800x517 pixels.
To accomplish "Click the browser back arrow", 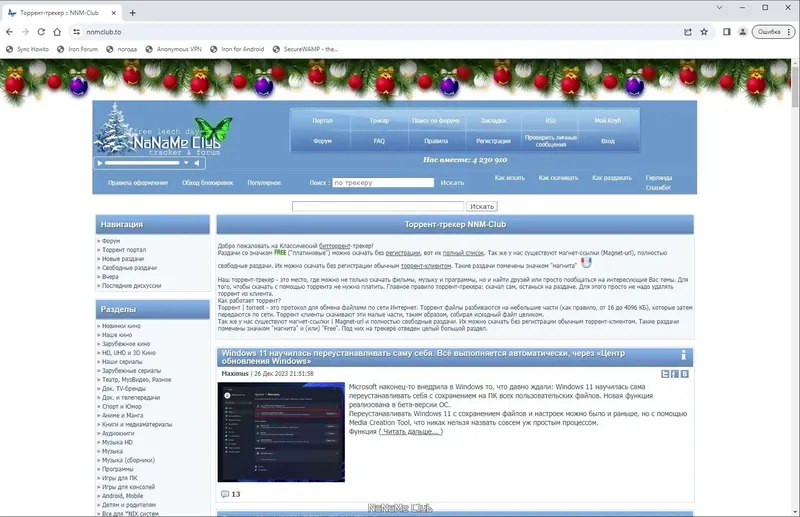I will [x=9, y=32].
